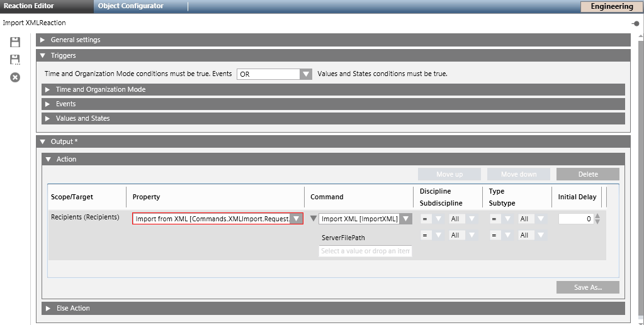
Task: Switch to the Object Configurator tab
Action: coord(130,6)
